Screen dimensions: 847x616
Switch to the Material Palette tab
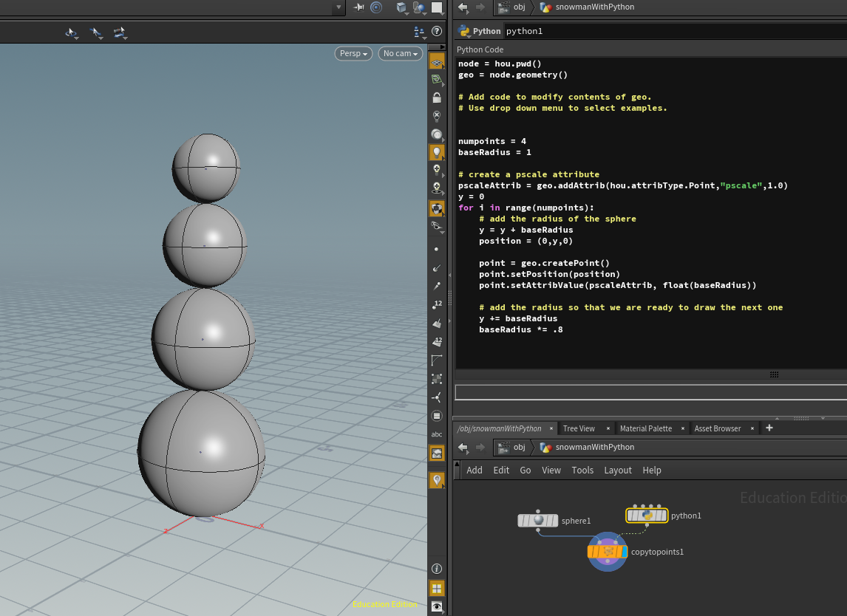[645, 428]
